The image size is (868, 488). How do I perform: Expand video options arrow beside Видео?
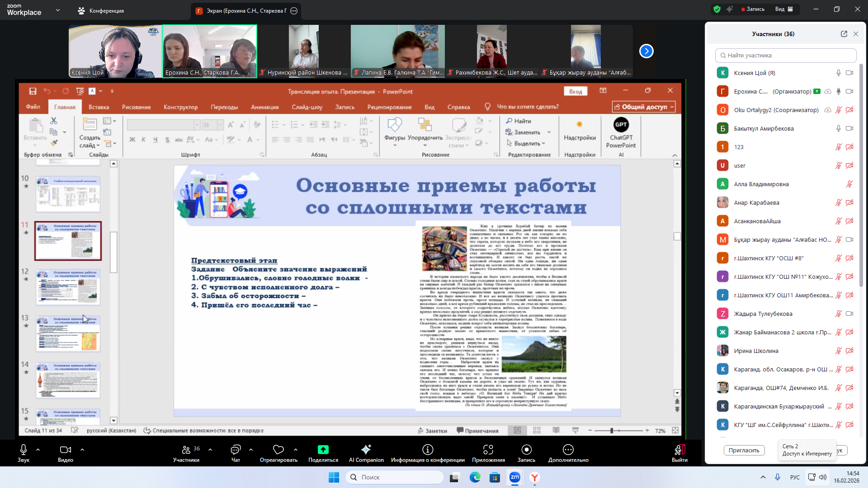click(82, 450)
